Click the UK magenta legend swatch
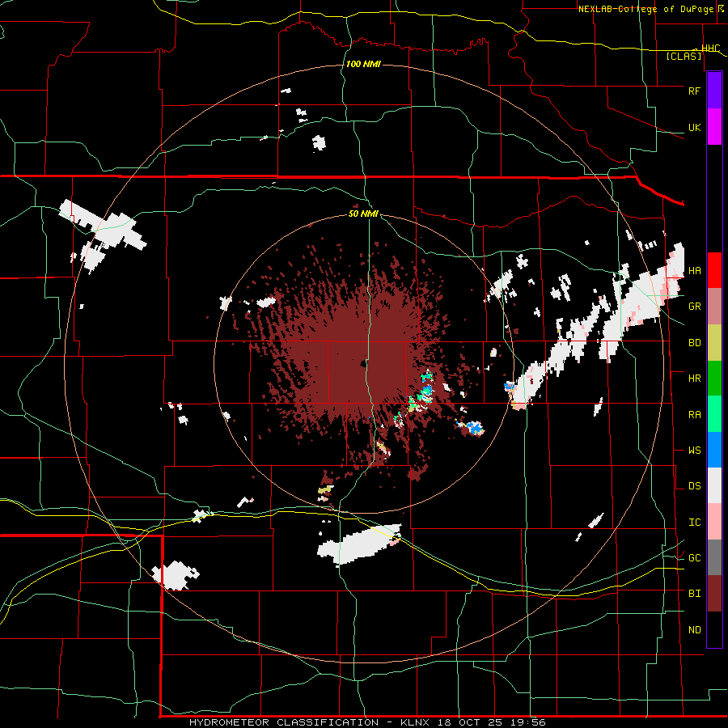 pyautogui.click(x=714, y=127)
